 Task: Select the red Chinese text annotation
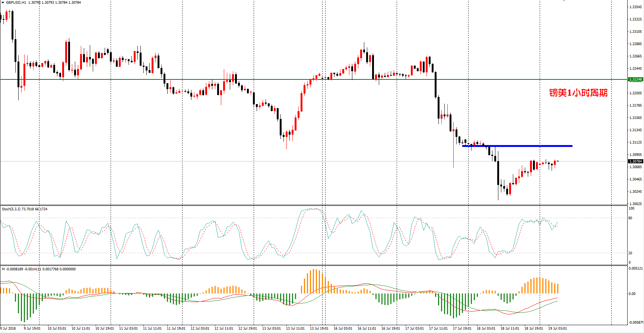pos(578,93)
